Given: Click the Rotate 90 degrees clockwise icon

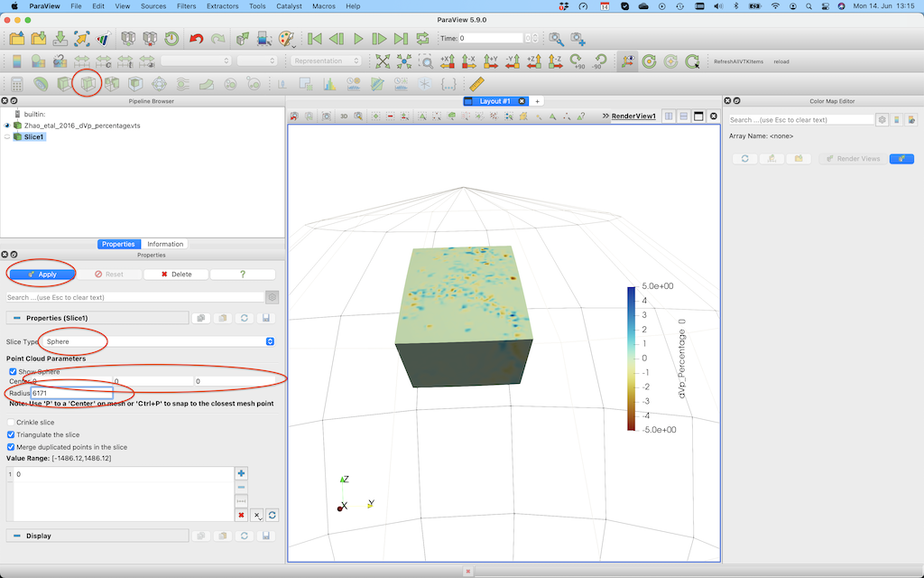Looking at the screenshot, I should pyautogui.click(x=576, y=61).
